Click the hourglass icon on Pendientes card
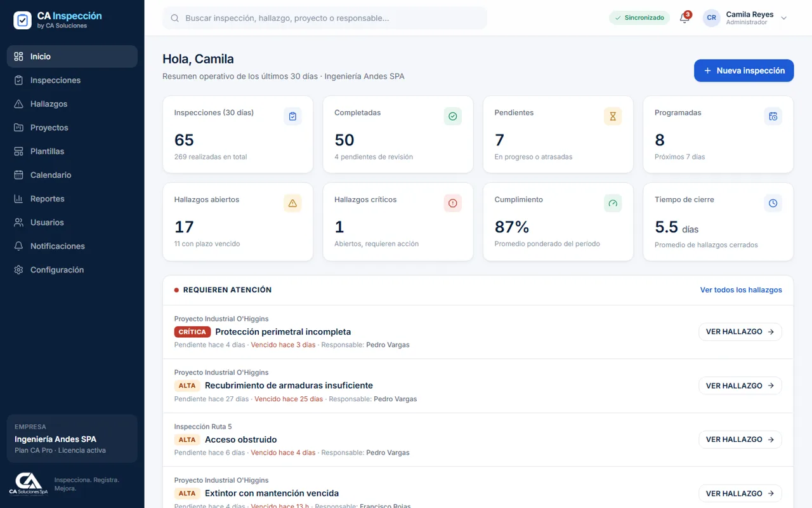 613,116
